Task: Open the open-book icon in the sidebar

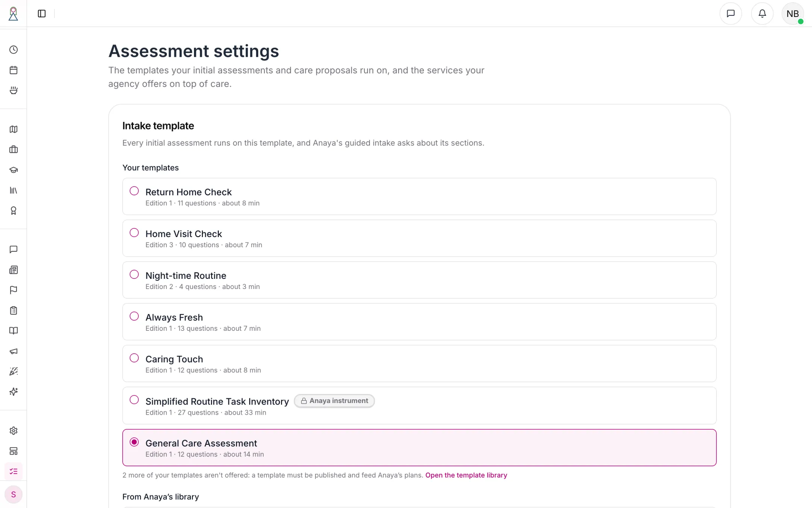Action: point(14,331)
